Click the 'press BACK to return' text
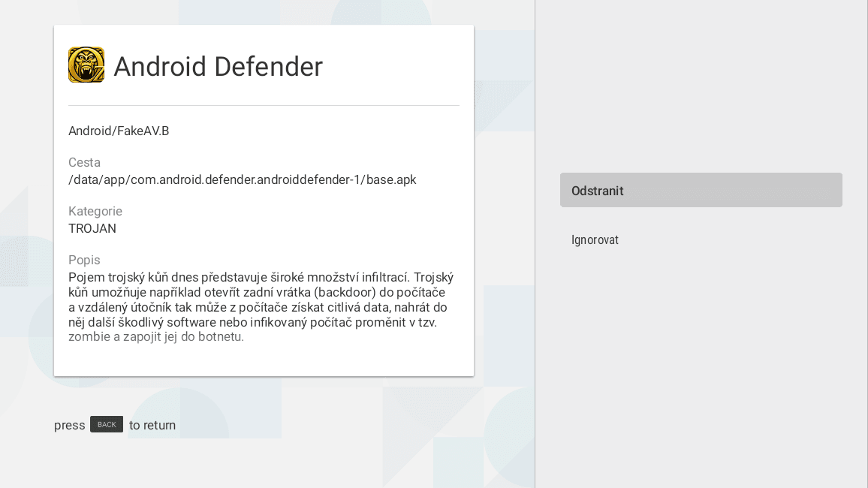This screenshot has height=488, width=868. pyautogui.click(x=114, y=424)
